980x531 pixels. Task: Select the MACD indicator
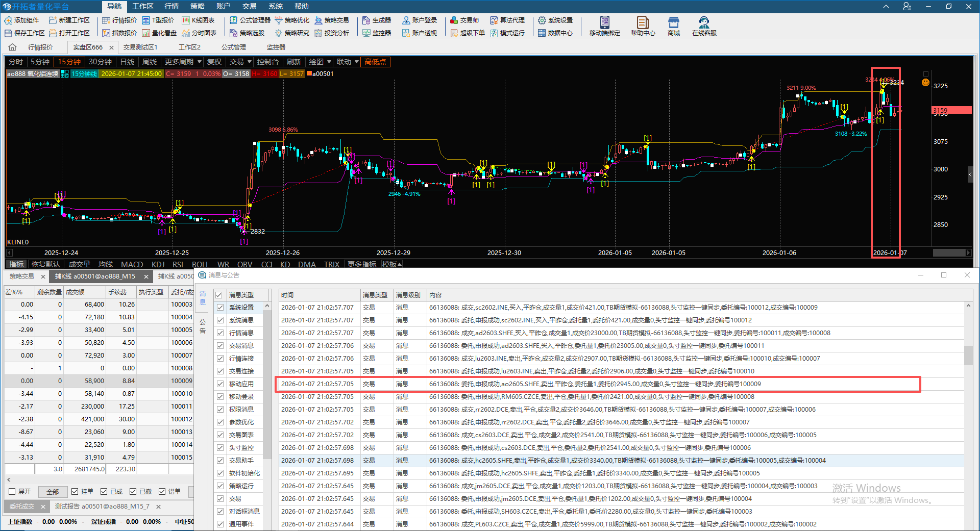(132, 264)
